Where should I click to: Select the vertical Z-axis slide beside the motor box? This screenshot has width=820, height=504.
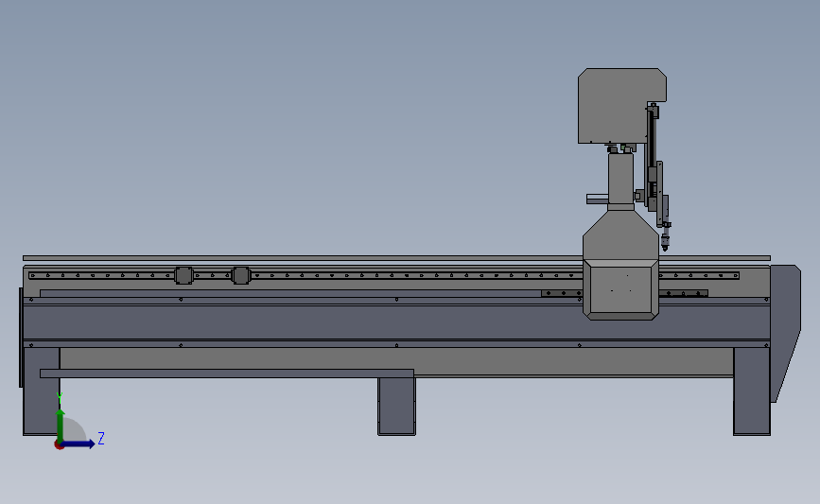click(652, 157)
